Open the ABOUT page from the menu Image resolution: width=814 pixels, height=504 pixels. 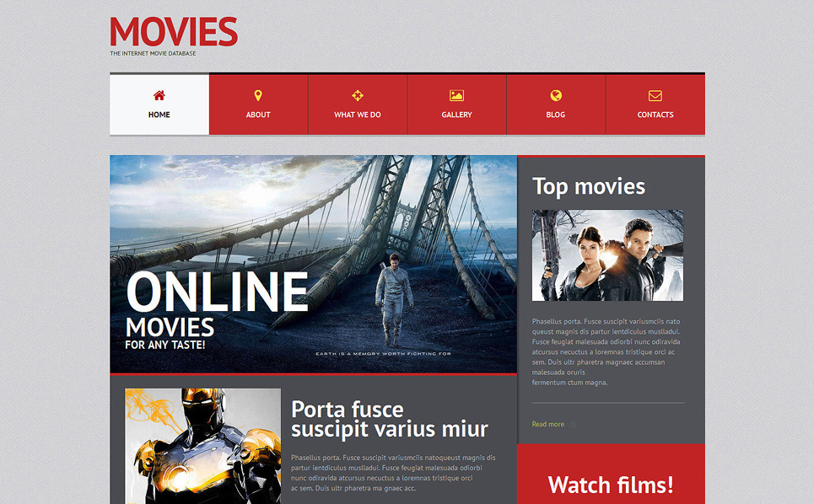(257, 115)
